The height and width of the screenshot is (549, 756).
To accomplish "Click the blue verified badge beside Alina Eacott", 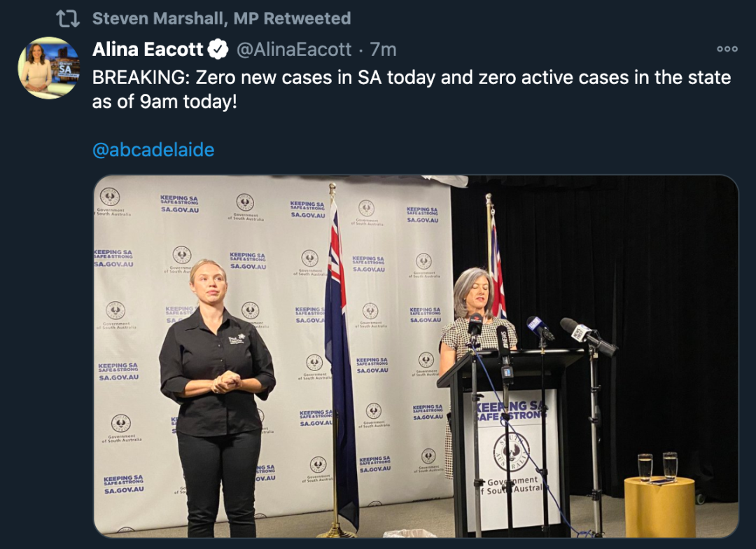I will pyautogui.click(x=218, y=49).
